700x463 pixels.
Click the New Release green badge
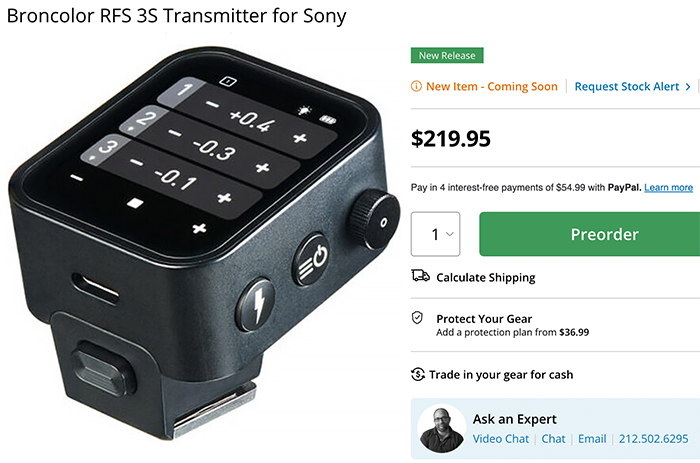coord(447,55)
